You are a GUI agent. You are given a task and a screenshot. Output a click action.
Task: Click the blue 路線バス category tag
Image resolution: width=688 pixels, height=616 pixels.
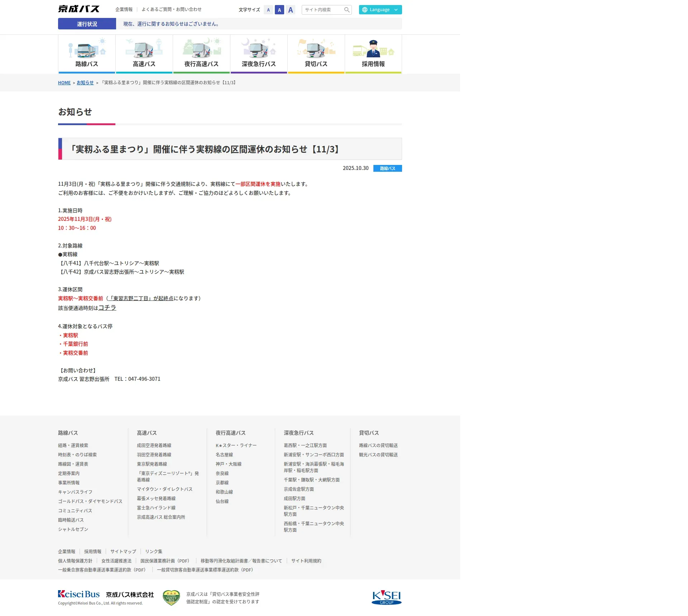pyautogui.click(x=387, y=168)
